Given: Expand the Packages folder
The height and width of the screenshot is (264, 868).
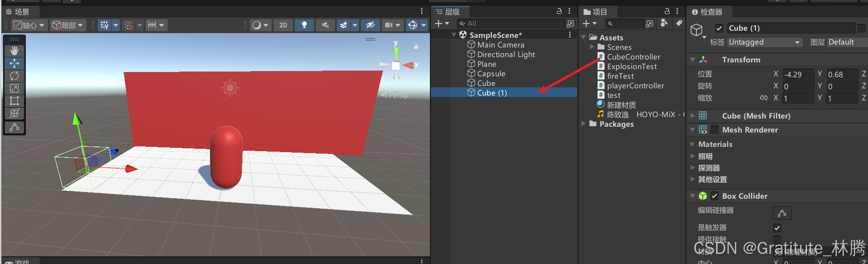Looking at the screenshot, I should tap(583, 124).
